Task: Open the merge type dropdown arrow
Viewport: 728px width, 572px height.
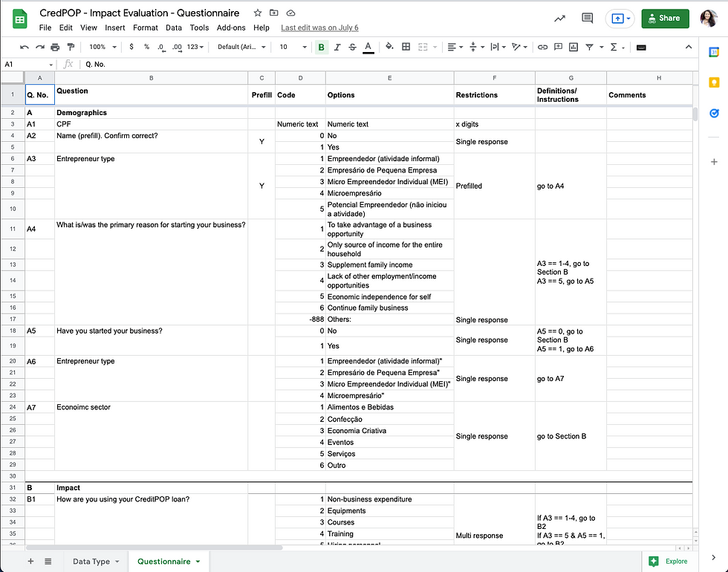Action: coord(435,47)
